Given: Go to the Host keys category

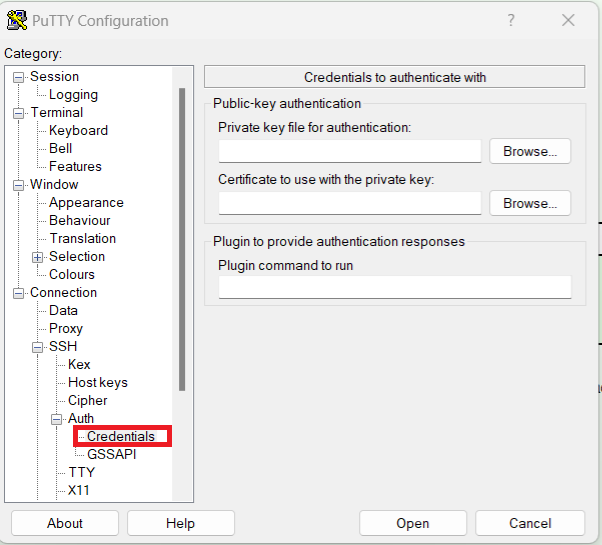Looking at the screenshot, I should [97, 382].
